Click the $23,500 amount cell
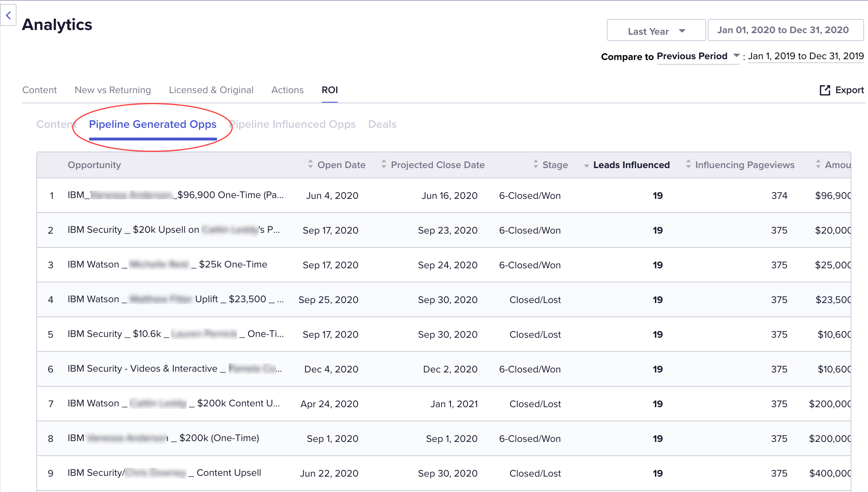This screenshot has width=868, height=492. 833,300
